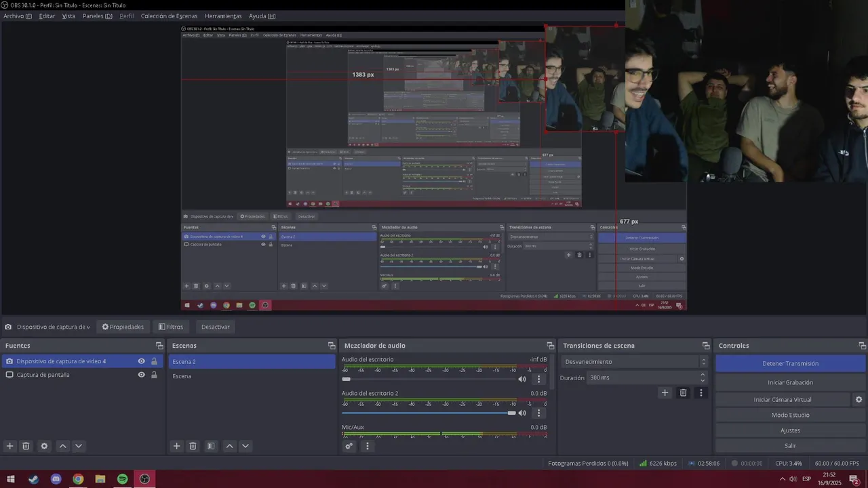868x488 pixels.
Task: Decrease the transition Duración value
Action: (x=703, y=381)
